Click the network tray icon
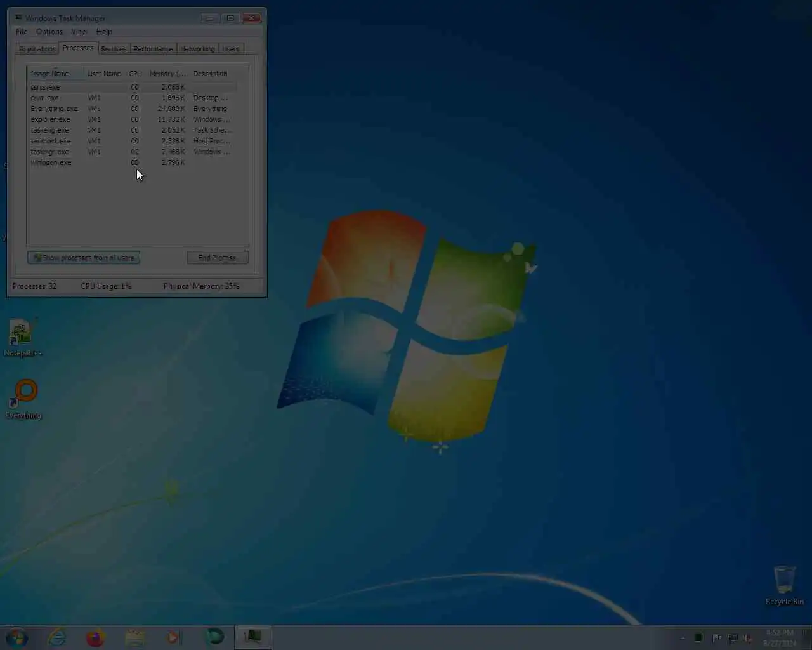Image resolution: width=812 pixels, height=650 pixels. pos(733,638)
